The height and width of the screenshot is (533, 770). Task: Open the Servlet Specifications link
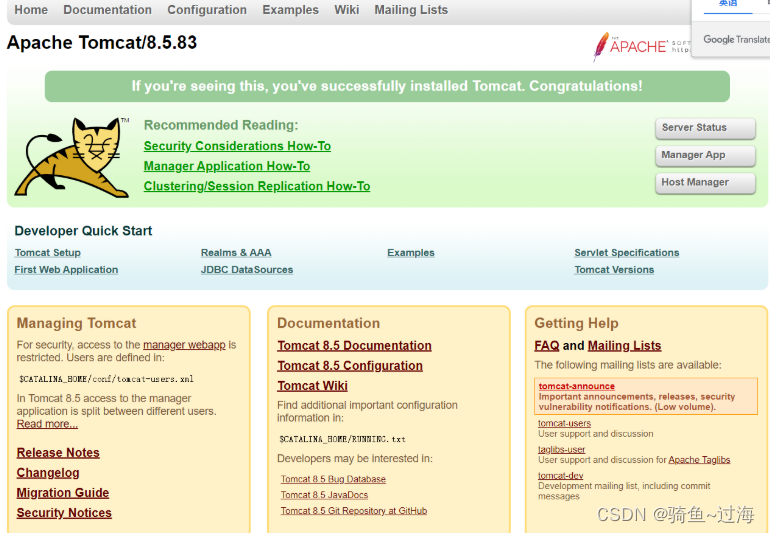click(x=627, y=252)
